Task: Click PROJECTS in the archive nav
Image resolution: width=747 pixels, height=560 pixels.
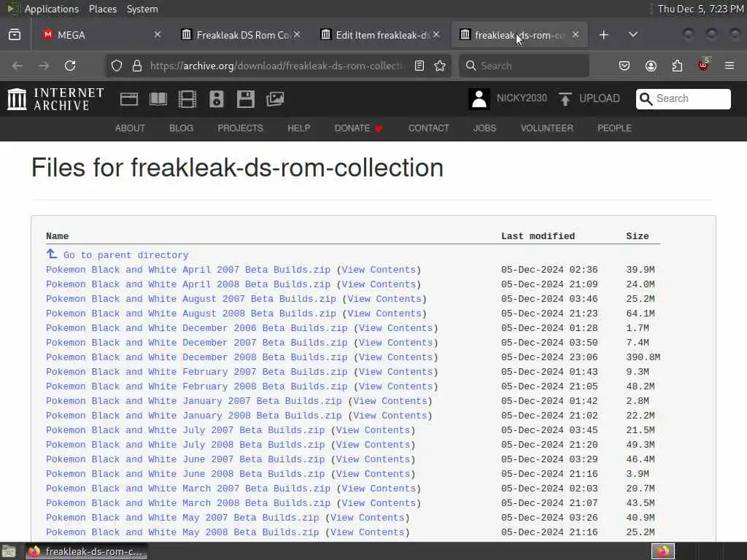Action: pyautogui.click(x=240, y=128)
